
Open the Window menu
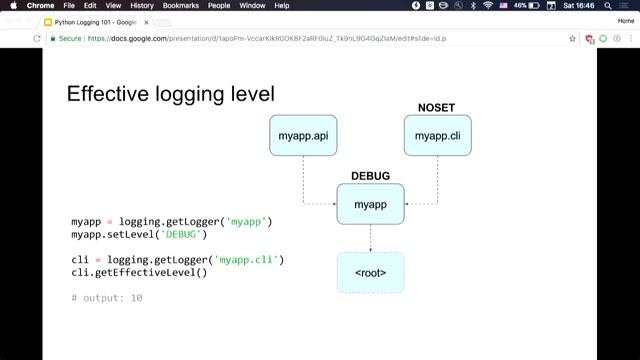(x=252, y=5)
